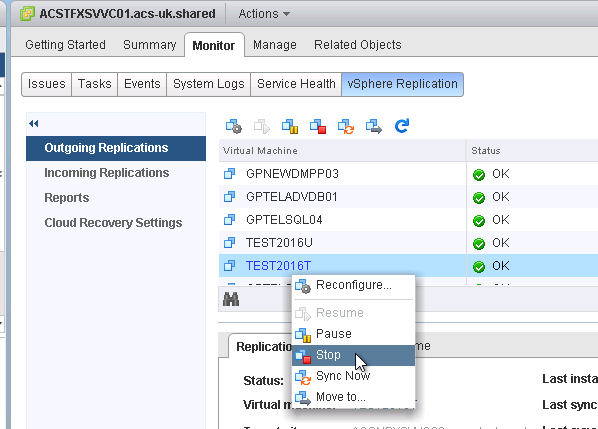
Task: Select the GPTELSQL04 row
Action: (408, 220)
